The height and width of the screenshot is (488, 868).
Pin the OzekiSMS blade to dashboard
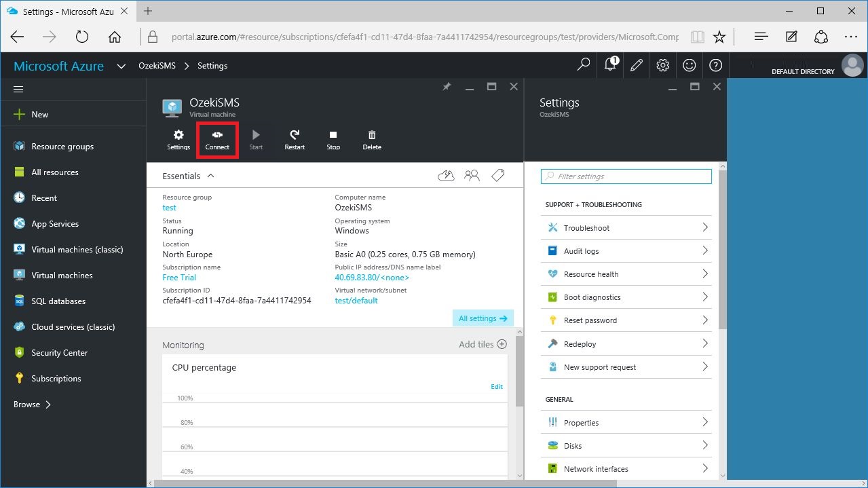click(447, 87)
